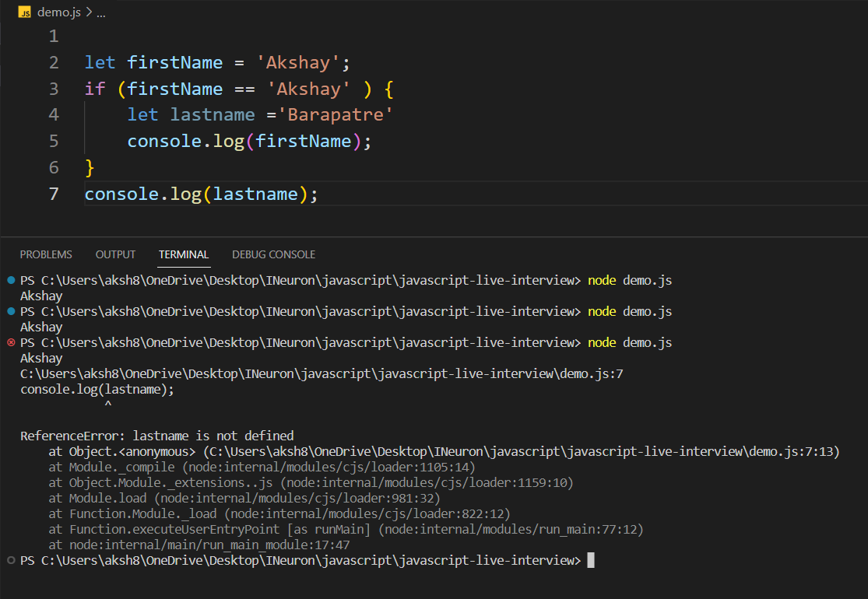Click line number 2 in the gutter
The image size is (868, 599).
tap(54, 62)
